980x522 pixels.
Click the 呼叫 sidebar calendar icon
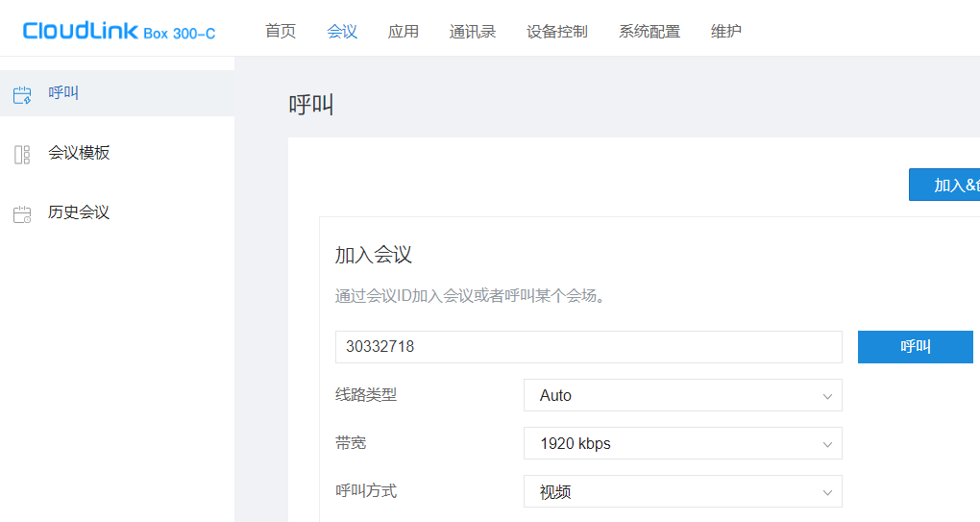(x=22, y=95)
